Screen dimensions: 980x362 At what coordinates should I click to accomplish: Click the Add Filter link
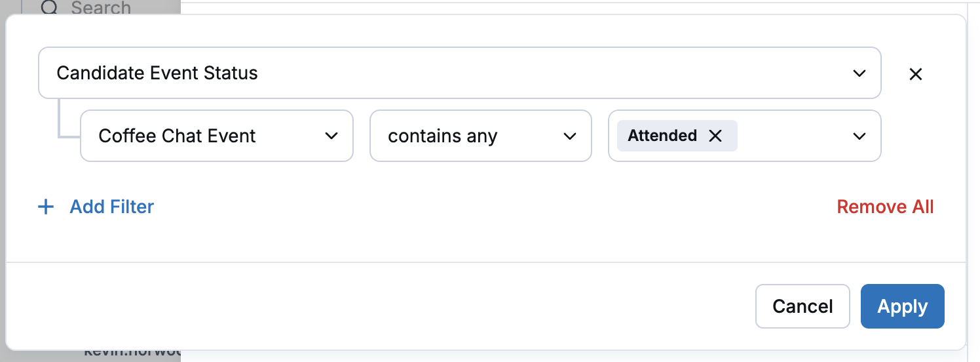tap(112, 207)
